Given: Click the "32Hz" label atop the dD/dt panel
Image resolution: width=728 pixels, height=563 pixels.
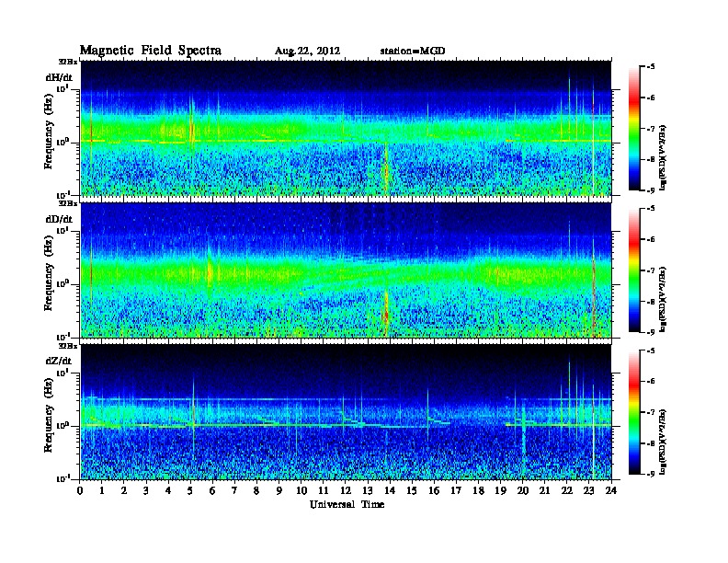Looking at the screenshot, I should pos(68,203).
